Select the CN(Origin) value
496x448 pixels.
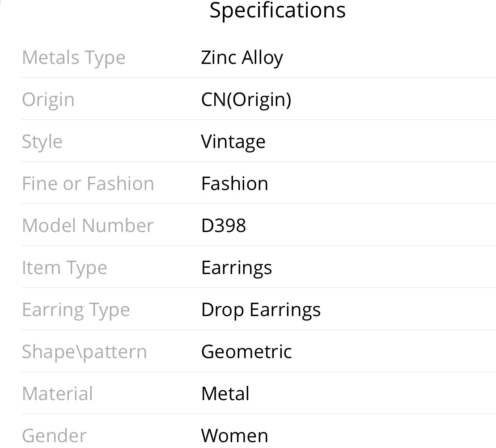pos(246,100)
